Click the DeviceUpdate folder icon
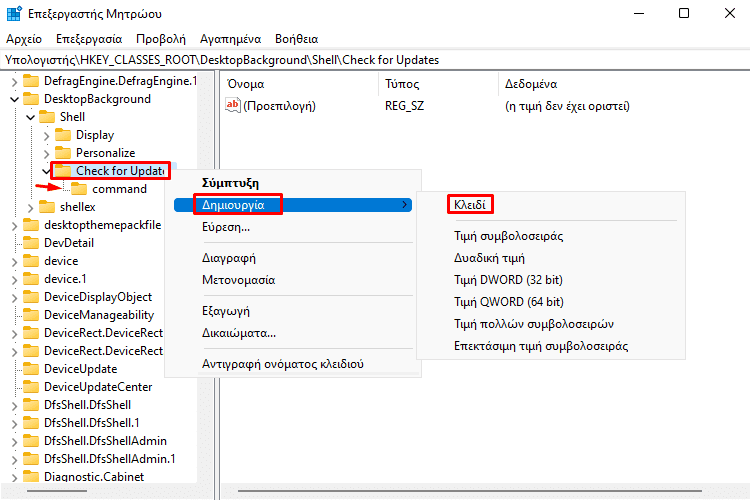This screenshot has width=750, height=500. tap(31, 369)
